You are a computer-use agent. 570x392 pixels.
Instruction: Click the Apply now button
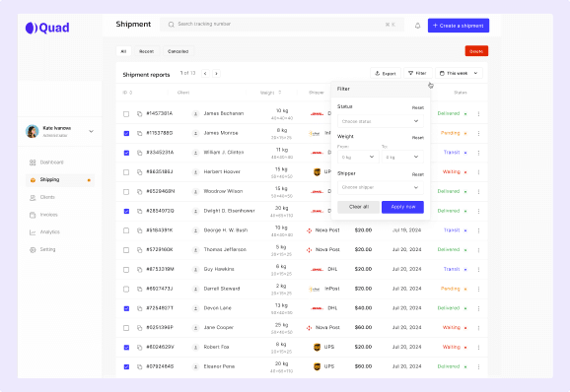(402, 207)
